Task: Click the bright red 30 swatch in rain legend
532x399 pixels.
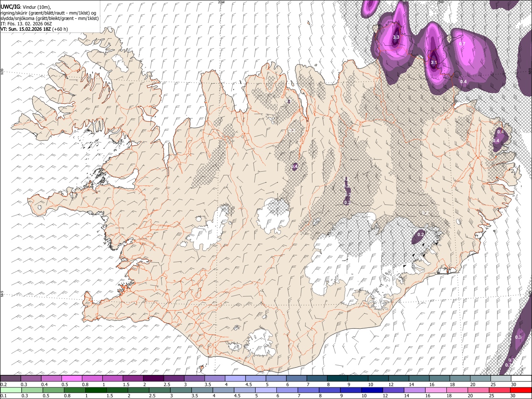Action: coord(521,390)
